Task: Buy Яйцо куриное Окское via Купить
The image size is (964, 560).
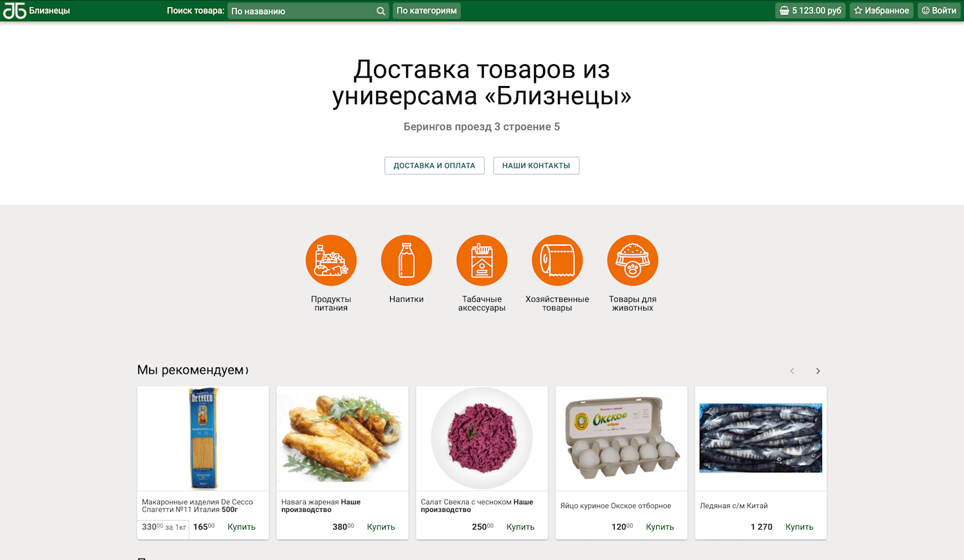Action: [x=660, y=527]
